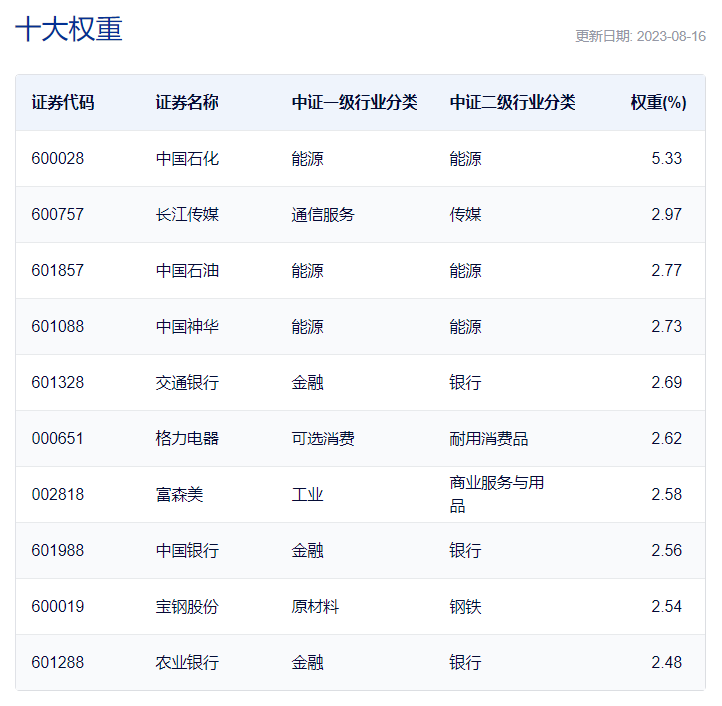722x706 pixels.
Task: Click the 原材料 industry cell
Action: (315, 607)
